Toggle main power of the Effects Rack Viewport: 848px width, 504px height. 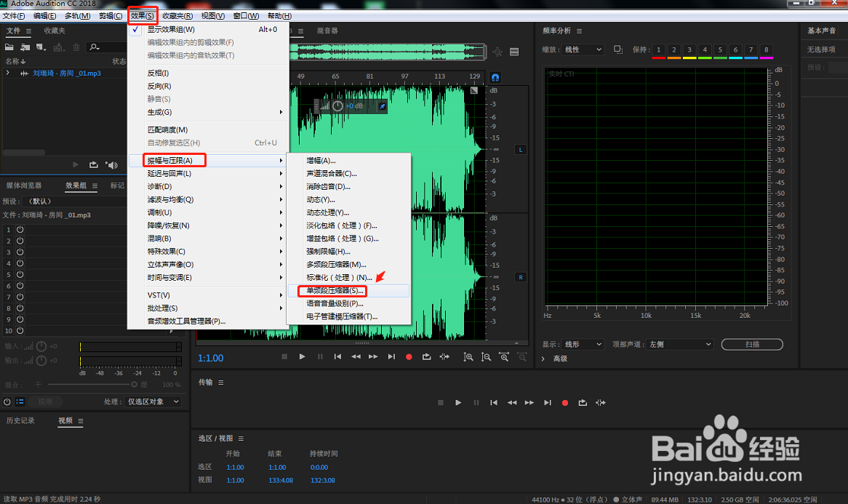(x=7, y=401)
